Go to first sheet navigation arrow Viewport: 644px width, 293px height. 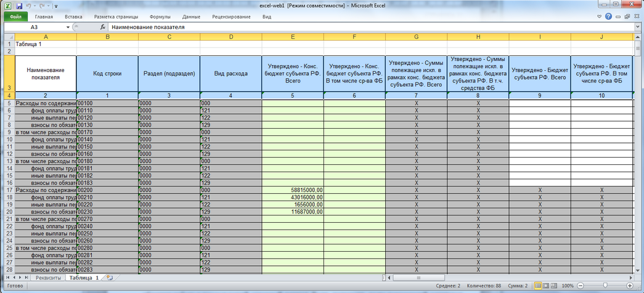pos(9,278)
